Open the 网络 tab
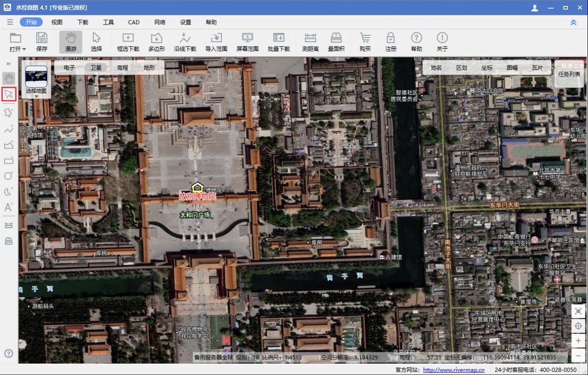The height and width of the screenshot is (375, 588). point(160,23)
